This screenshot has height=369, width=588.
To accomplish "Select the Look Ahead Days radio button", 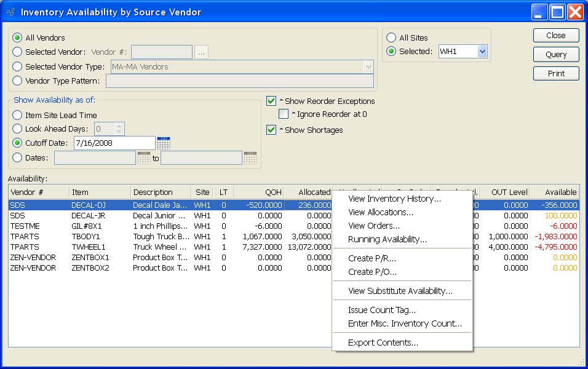I will pyautogui.click(x=18, y=129).
